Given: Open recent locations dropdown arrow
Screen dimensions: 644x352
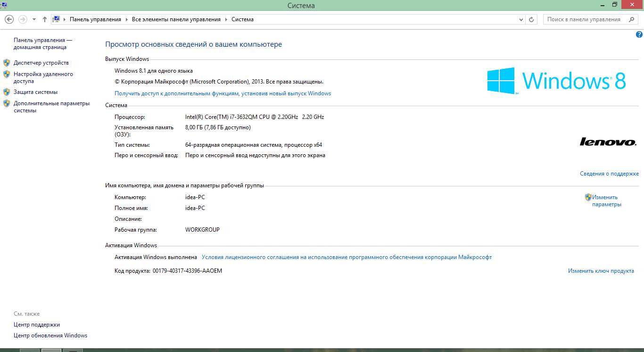Looking at the screenshot, I should click(34, 19).
